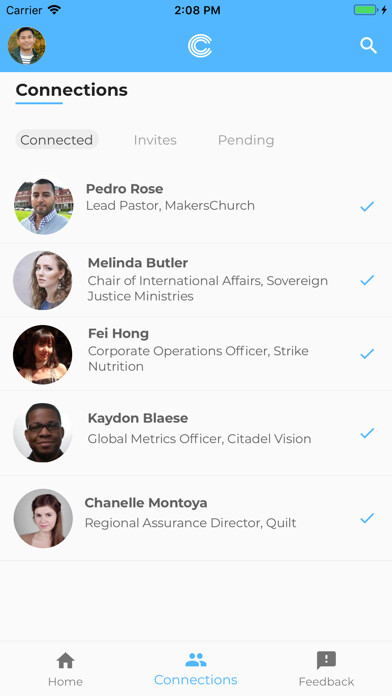Select the Connected tab
This screenshot has width=392, height=696.
click(57, 140)
